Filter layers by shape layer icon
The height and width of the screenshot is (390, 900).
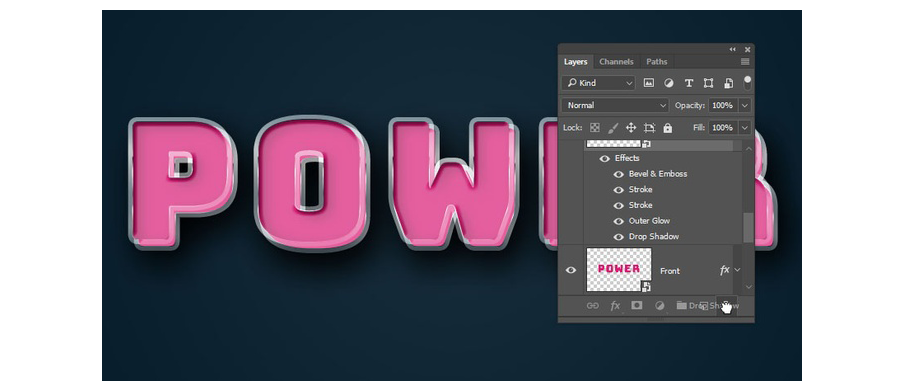pos(708,83)
